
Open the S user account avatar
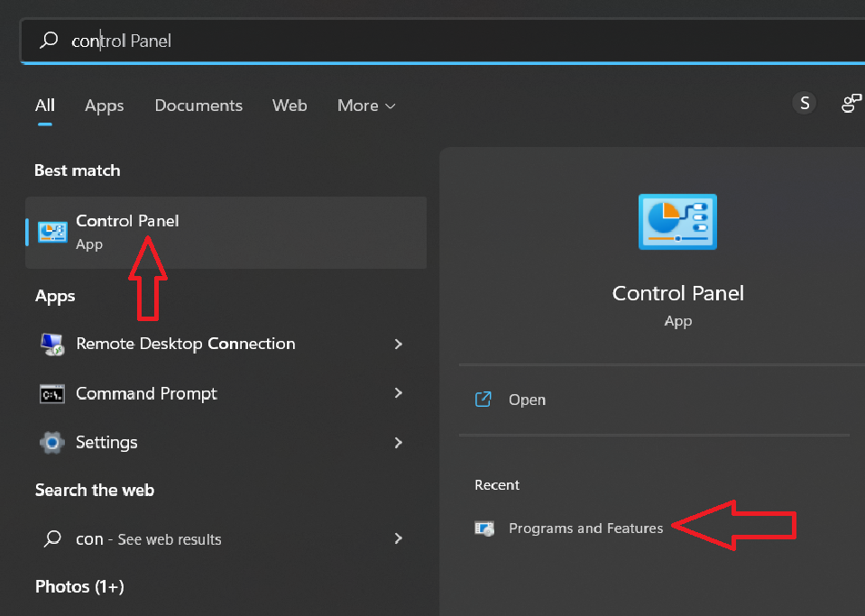pos(805,103)
